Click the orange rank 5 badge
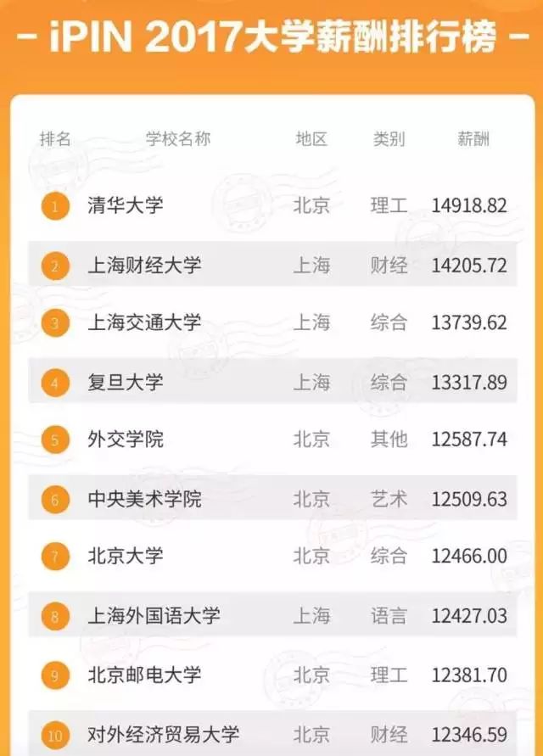The width and height of the screenshot is (543, 756). (x=55, y=440)
